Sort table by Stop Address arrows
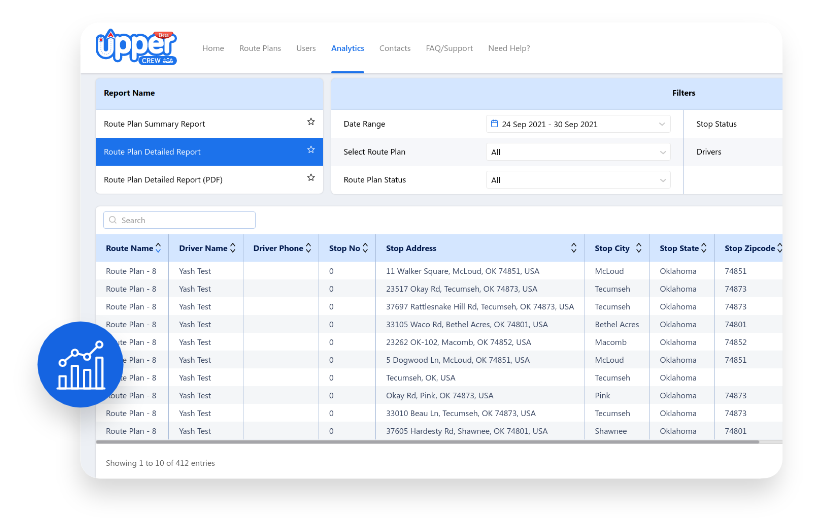 coord(573,248)
